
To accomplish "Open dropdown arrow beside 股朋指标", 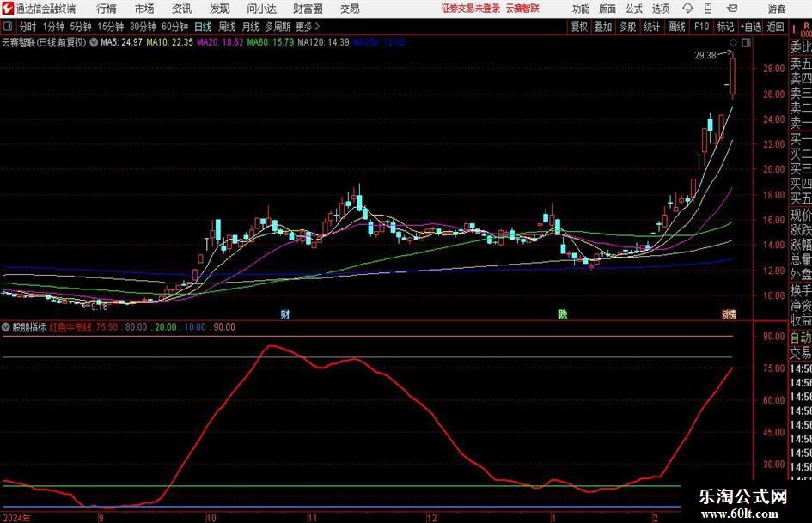I will tap(6, 327).
